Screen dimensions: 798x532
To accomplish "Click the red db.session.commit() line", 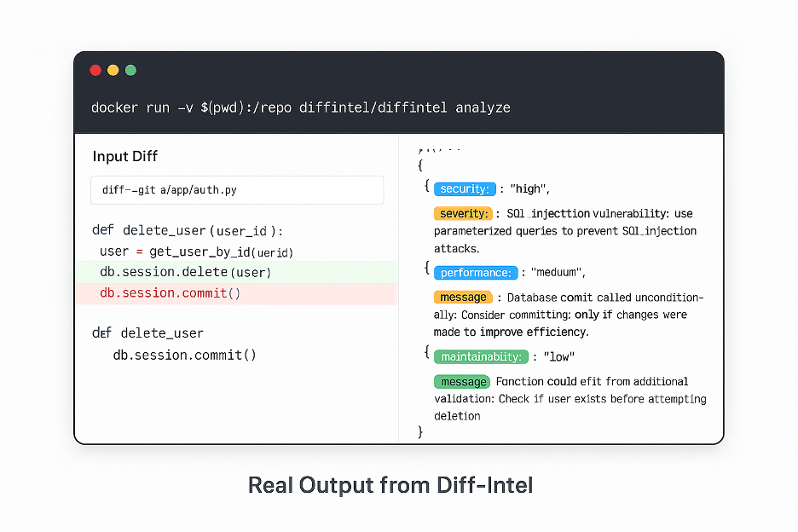I will (x=237, y=294).
